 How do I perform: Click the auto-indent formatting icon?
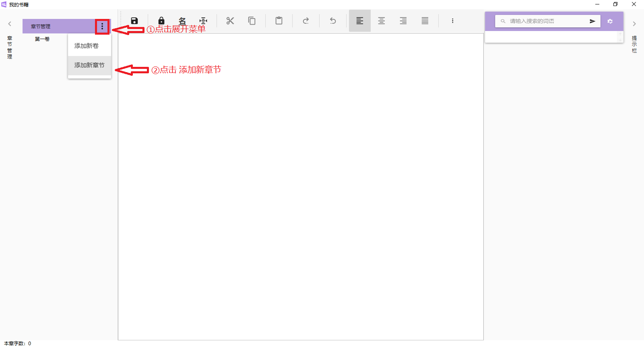tap(203, 21)
